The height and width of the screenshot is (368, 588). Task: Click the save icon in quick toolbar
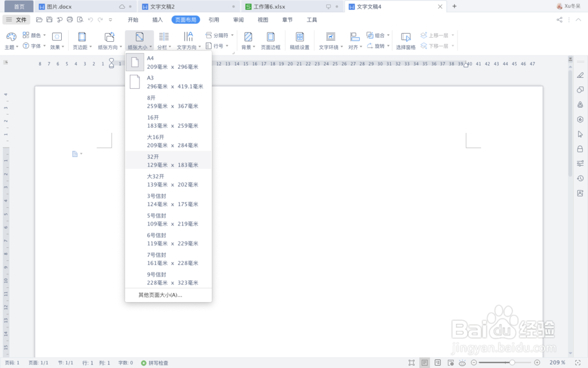[x=49, y=19]
